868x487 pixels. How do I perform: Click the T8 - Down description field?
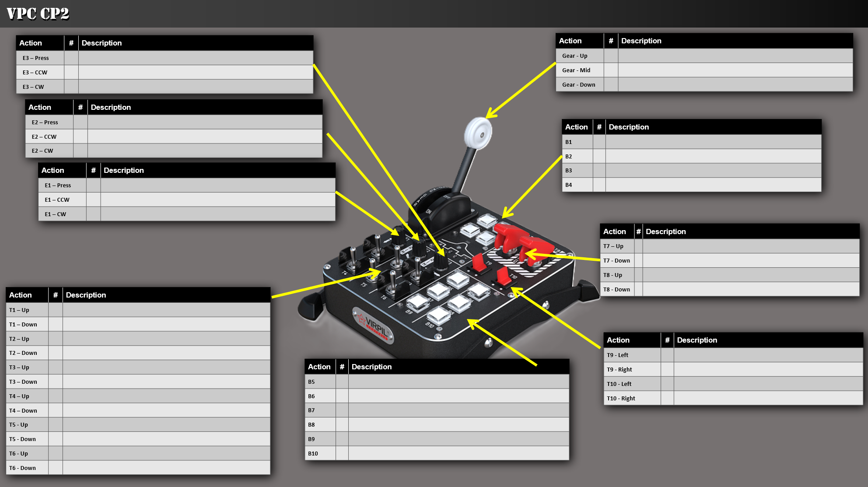pyautogui.click(x=751, y=289)
